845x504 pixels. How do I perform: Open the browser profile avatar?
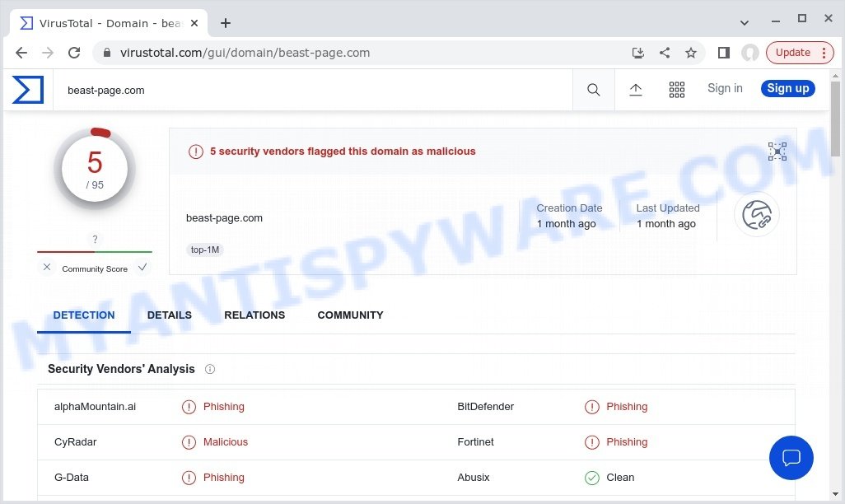click(x=750, y=53)
